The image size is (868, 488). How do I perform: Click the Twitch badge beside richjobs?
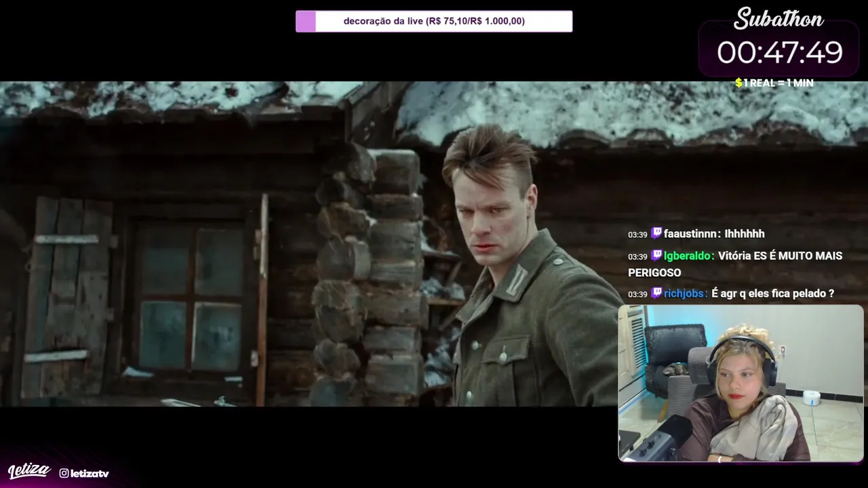pos(656,293)
